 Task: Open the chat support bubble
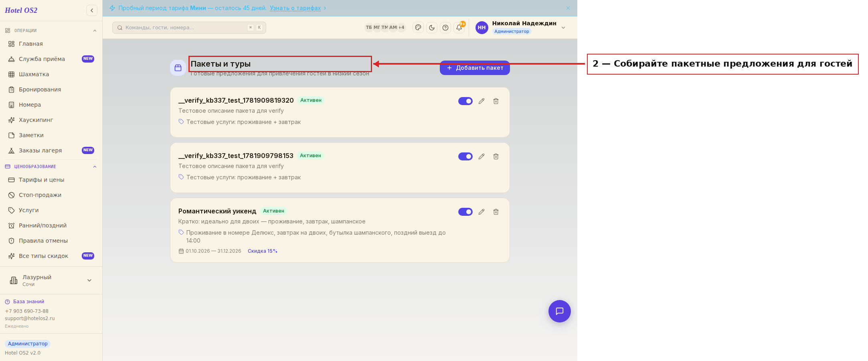560,311
